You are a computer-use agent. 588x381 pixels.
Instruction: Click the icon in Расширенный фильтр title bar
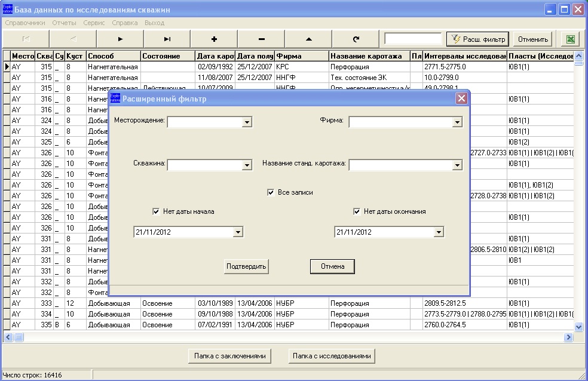point(115,98)
